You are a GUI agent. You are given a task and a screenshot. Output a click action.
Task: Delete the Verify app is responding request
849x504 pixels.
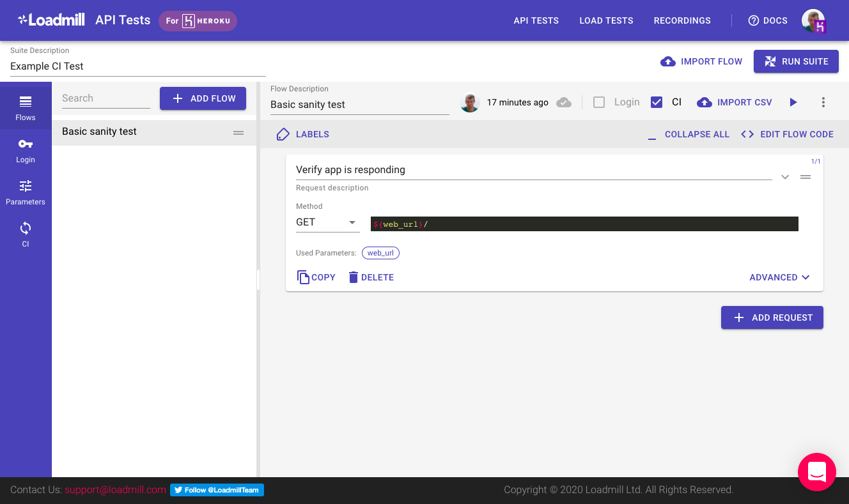[371, 277]
